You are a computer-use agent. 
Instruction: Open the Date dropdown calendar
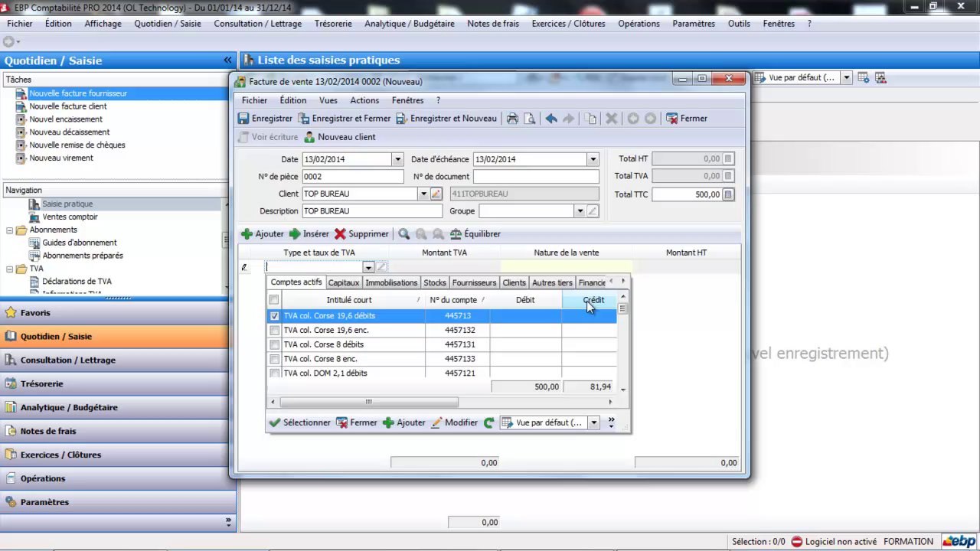pyautogui.click(x=397, y=159)
